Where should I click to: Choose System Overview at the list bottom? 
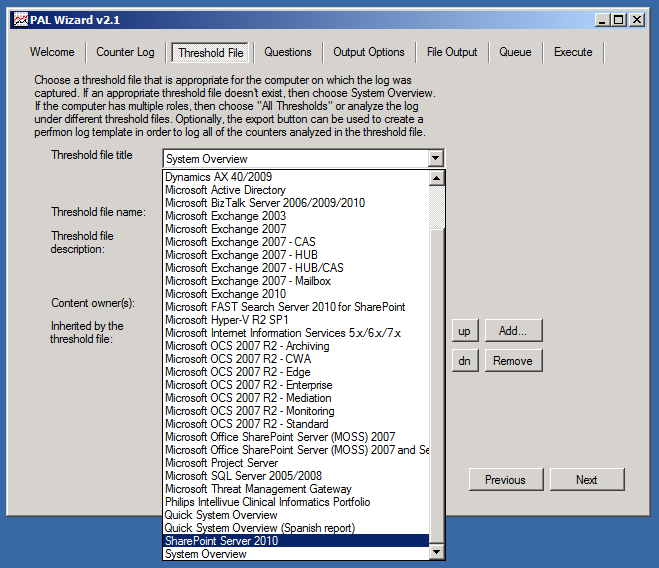tap(296, 554)
